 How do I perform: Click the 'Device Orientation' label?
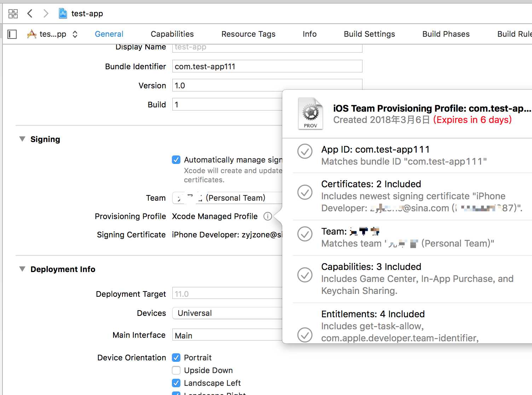132,358
